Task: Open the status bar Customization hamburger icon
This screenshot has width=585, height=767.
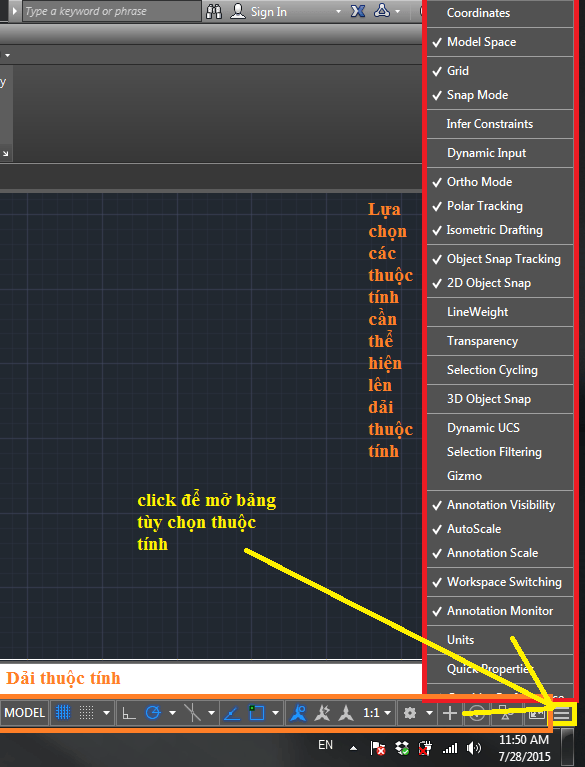Action: pyautogui.click(x=562, y=714)
